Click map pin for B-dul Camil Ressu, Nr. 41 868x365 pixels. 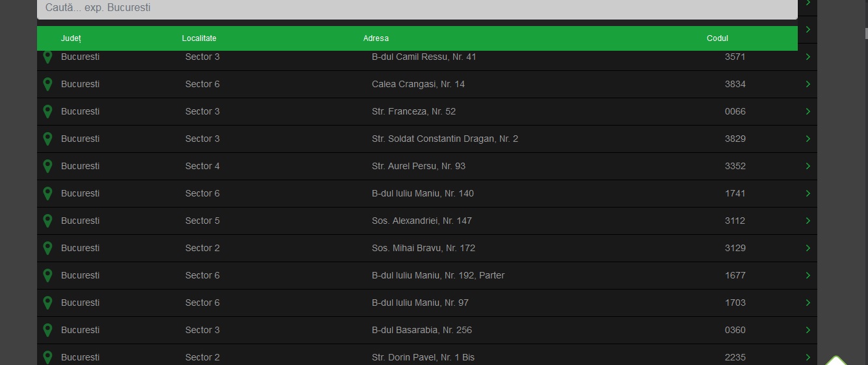pyautogui.click(x=47, y=57)
